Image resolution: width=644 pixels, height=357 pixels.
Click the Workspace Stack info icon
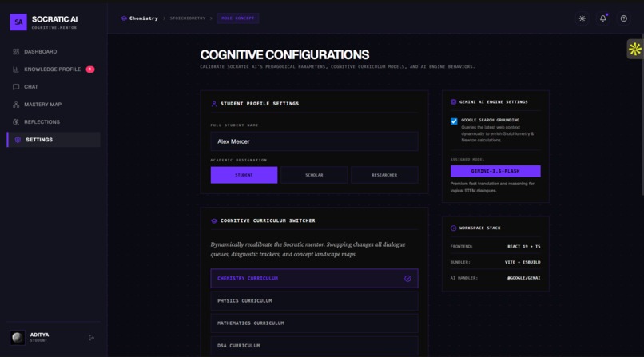[x=453, y=228]
